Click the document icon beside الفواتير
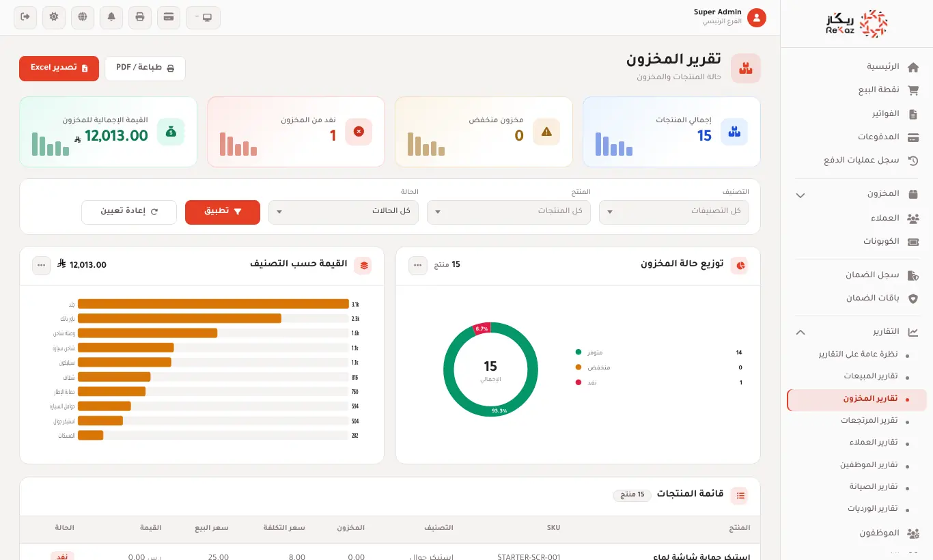Image resolution: width=933 pixels, height=560 pixels. pos(913,114)
